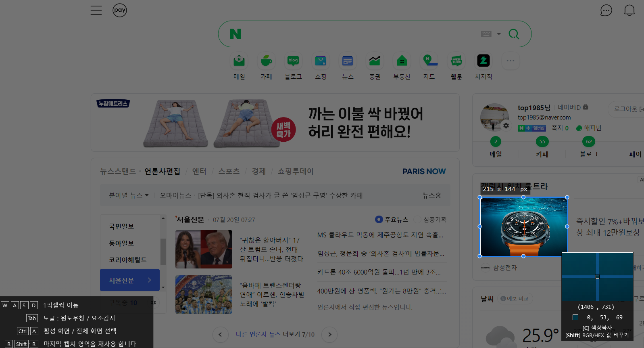This screenshot has width=644, height=348.
Task: Open the 뉴스홈 link
Action: click(x=431, y=195)
